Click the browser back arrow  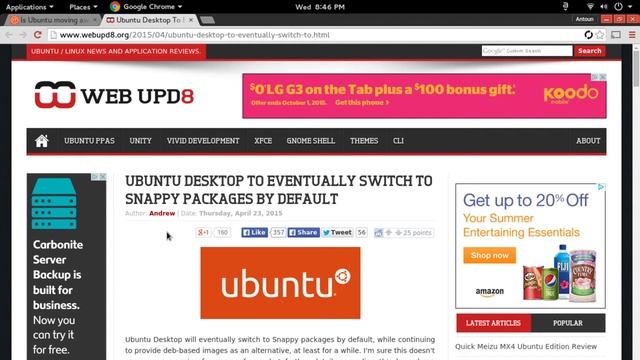(x=9, y=35)
